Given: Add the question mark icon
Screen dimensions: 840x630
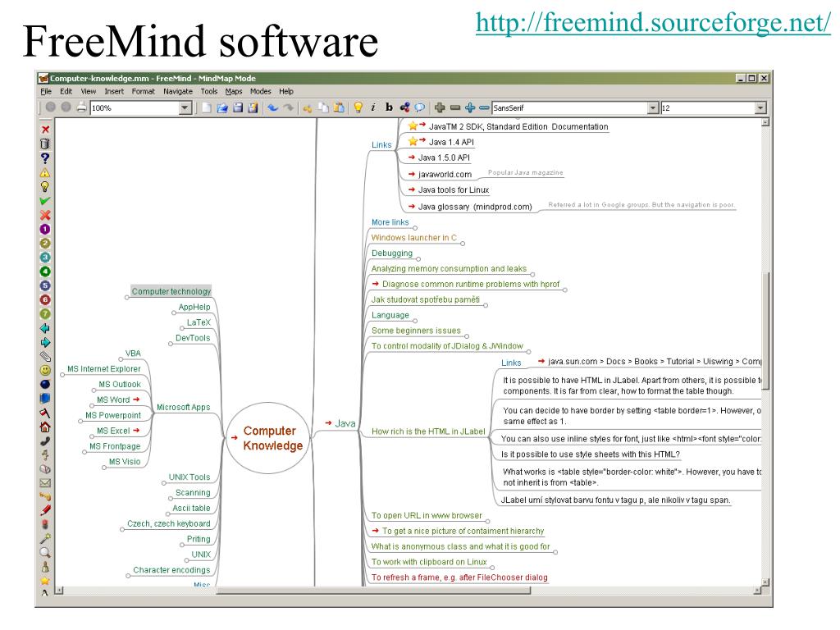Looking at the screenshot, I should (x=45, y=158).
